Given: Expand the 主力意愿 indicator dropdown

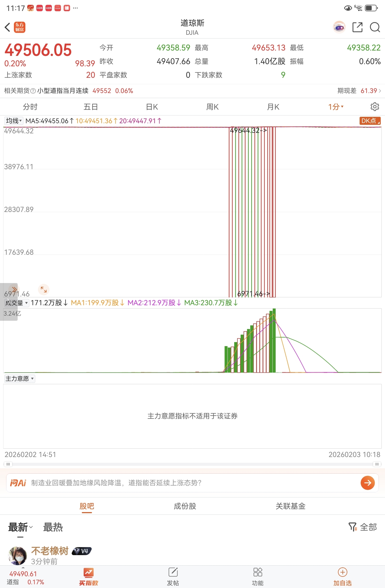Looking at the screenshot, I should [x=20, y=378].
